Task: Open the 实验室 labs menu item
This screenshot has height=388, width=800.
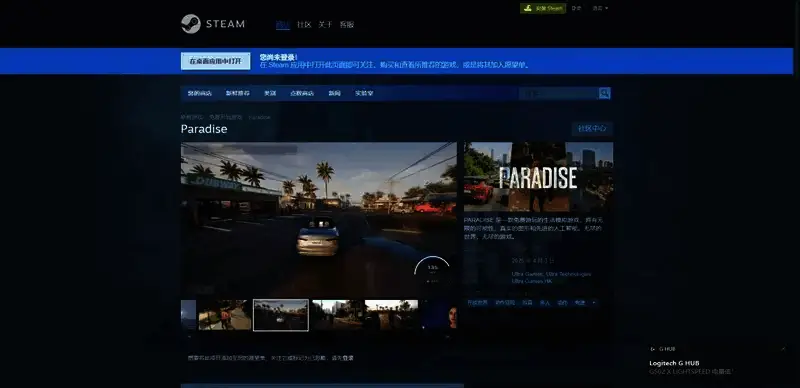Action: click(x=364, y=93)
